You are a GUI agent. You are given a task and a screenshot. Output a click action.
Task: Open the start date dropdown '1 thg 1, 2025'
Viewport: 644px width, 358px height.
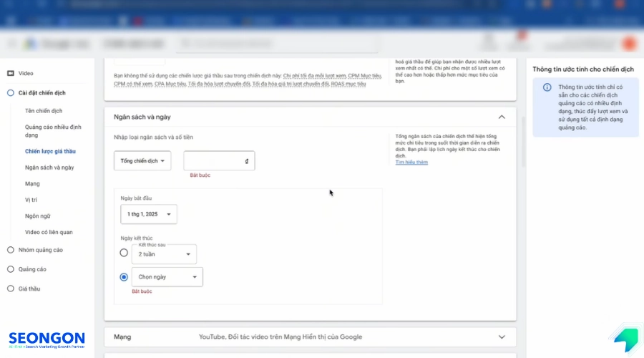pos(149,214)
